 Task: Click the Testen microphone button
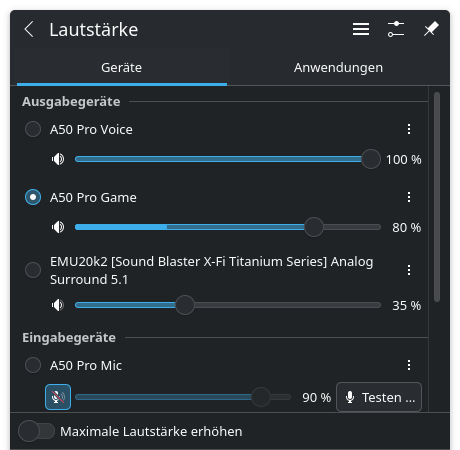point(379,397)
